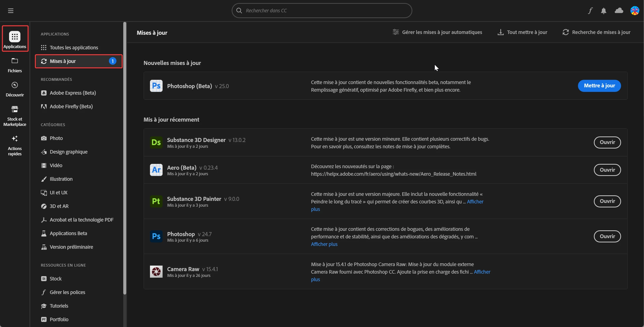Open the user profile avatar

click(x=635, y=11)
